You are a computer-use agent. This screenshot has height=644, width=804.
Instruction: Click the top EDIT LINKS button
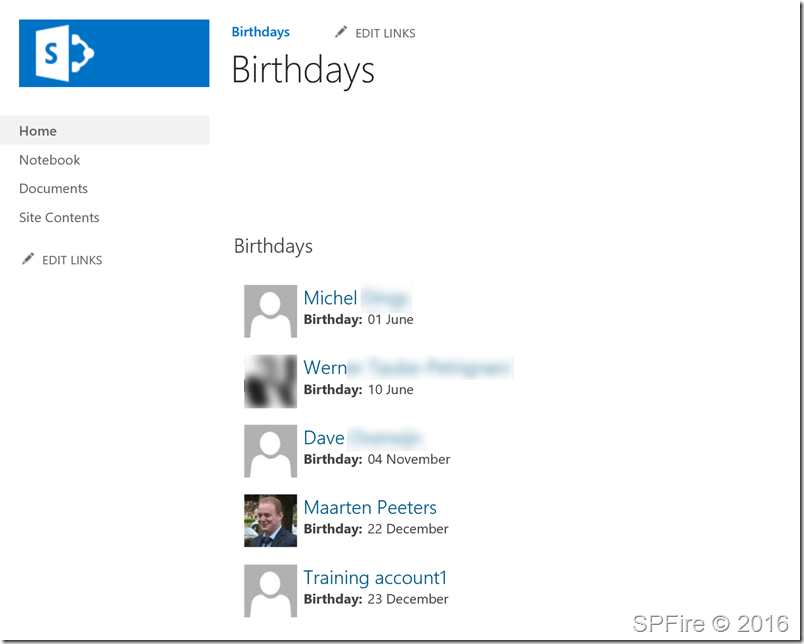[383, 32]
